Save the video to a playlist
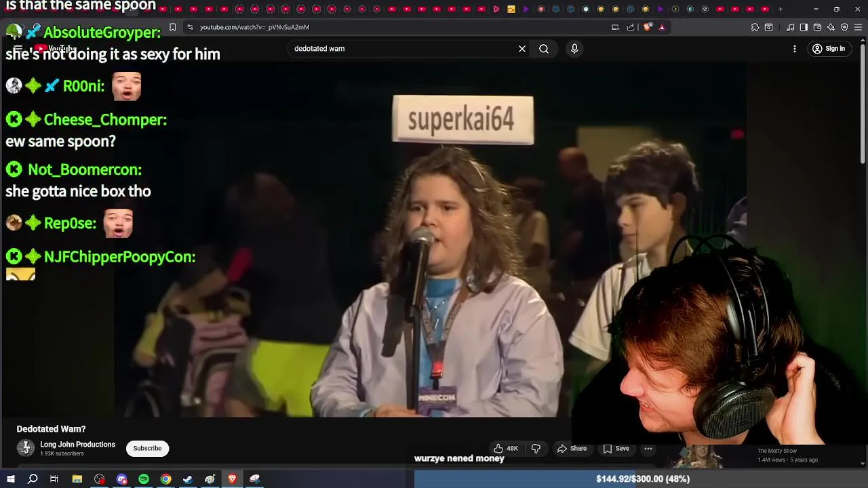Viewport: 868px width, 488px height. pyautogui.click(x=616, y=448)
